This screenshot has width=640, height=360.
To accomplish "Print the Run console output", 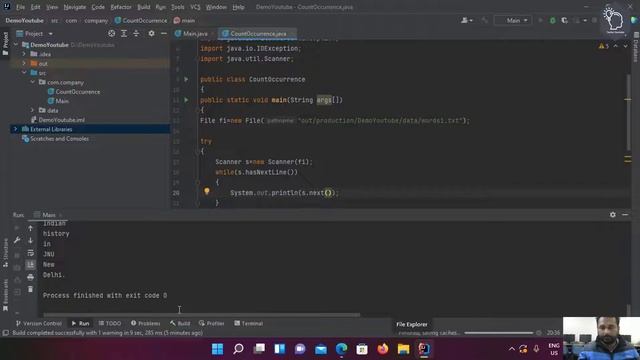I will tap(30, 277).
